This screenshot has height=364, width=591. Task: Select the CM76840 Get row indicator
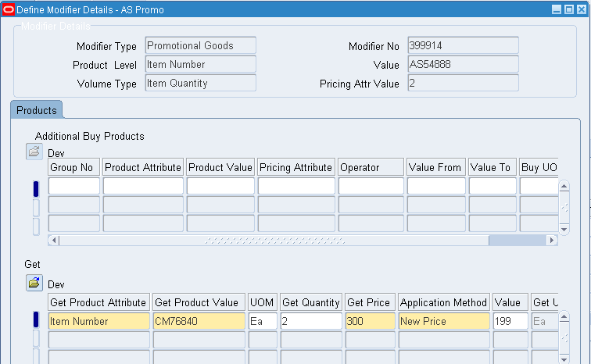pyautogui.click(x=36, y=319)
